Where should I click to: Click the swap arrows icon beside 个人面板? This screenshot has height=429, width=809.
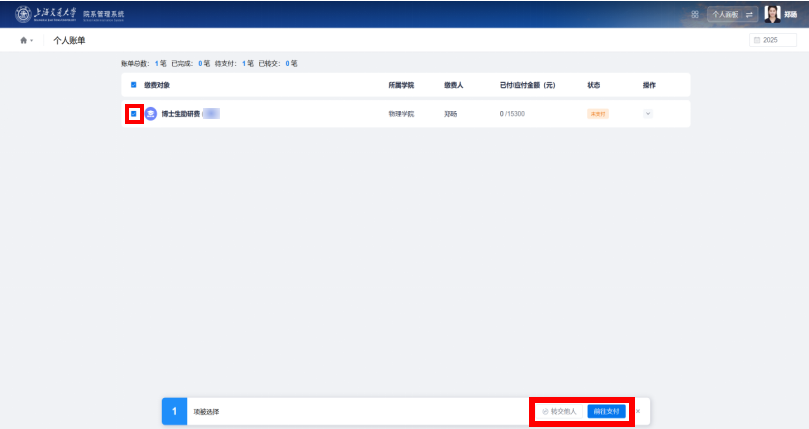click(x=749, y=15)
